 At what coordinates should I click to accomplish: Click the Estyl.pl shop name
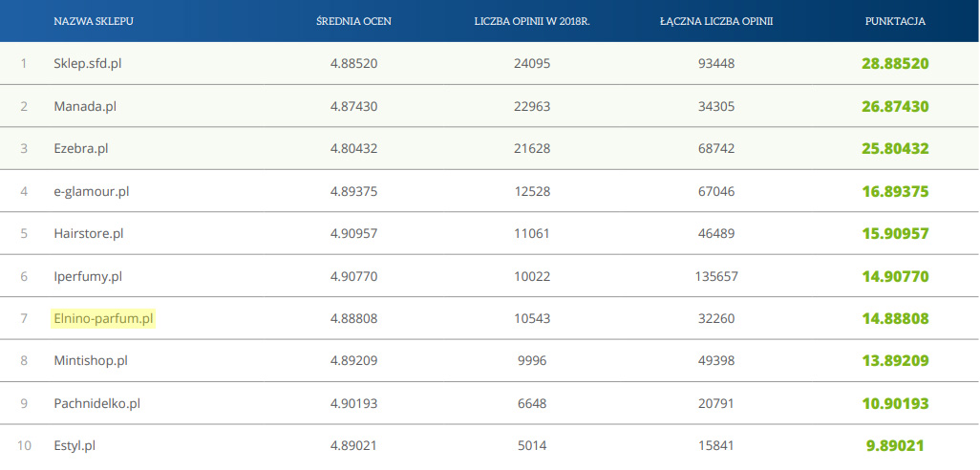click(x=75, y=446)
